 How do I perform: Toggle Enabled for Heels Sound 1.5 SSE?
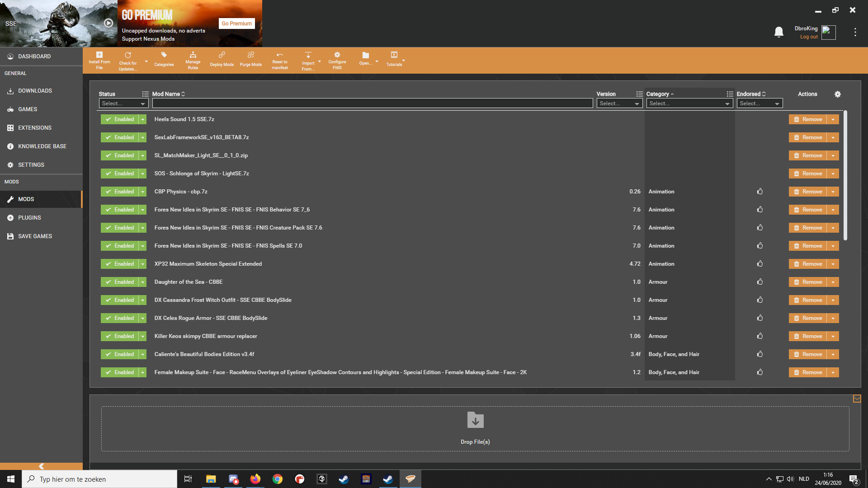(x=120, y=119)
